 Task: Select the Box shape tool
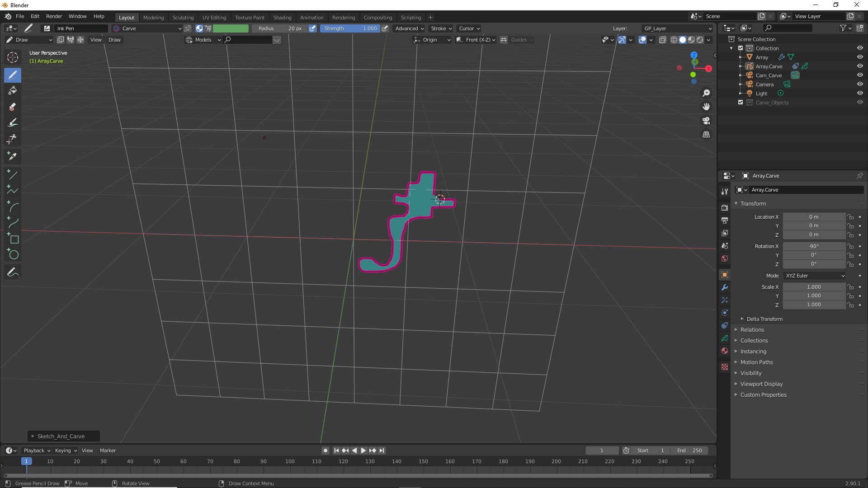[13, 239]
